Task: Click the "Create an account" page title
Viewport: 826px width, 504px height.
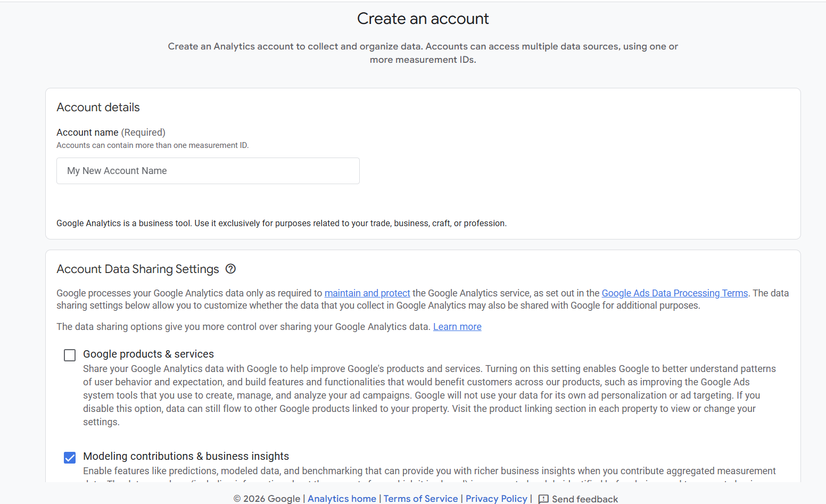Action: point(423,19)
